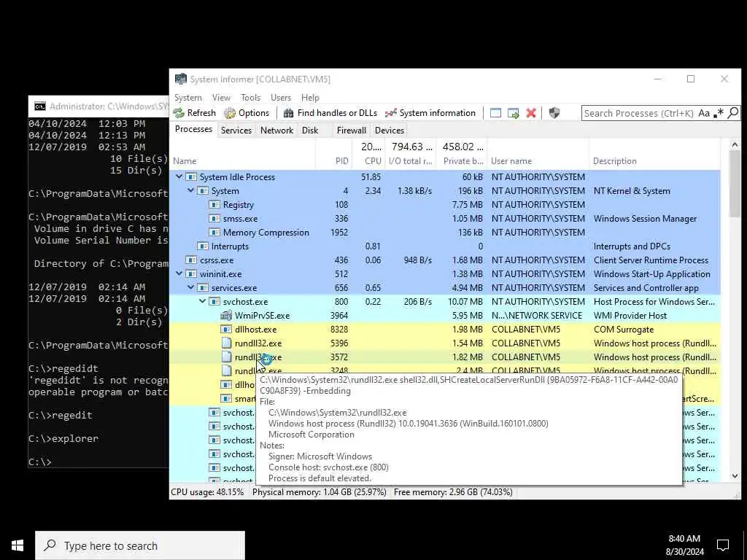747x560 pixels.
Task: Sort by the CPU column header
Action: point(368,161)
